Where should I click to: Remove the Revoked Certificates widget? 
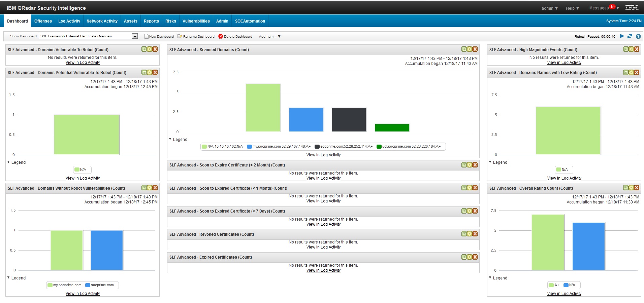(x=475, y=234)
